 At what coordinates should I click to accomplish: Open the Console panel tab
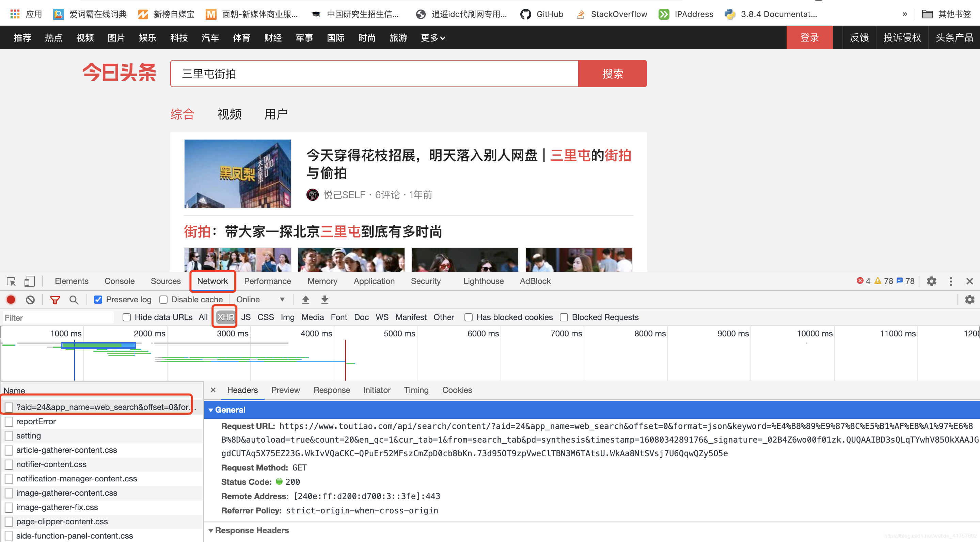point(119,281)
